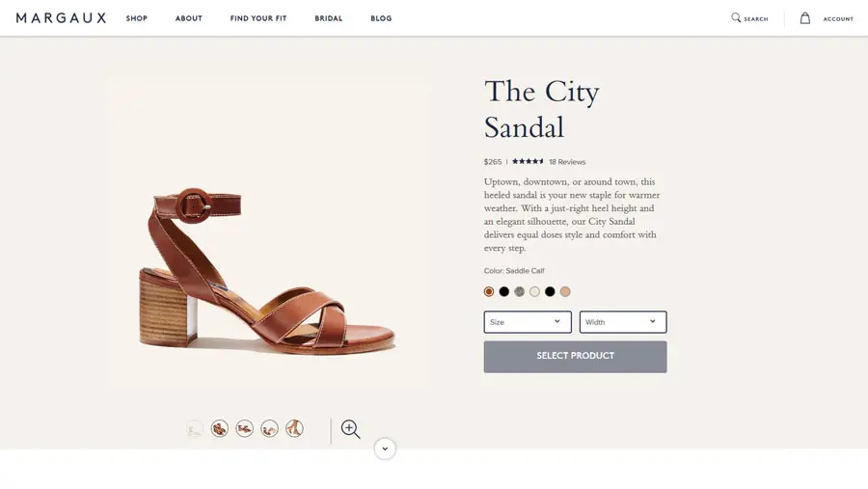The height and width of the screenshot is (489, 868).
Task: Choose the cream white color swatch
Action: click(x=535, y=291)
